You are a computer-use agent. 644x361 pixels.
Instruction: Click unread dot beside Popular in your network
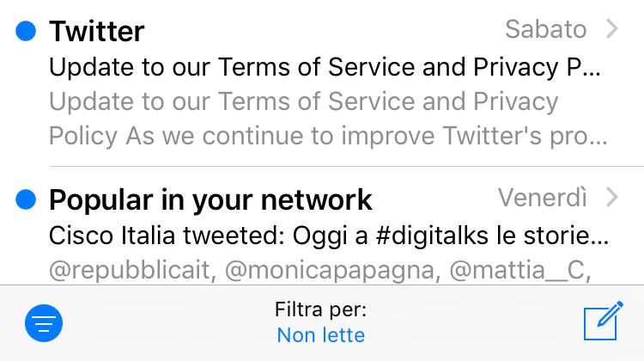tap(27, 199)
